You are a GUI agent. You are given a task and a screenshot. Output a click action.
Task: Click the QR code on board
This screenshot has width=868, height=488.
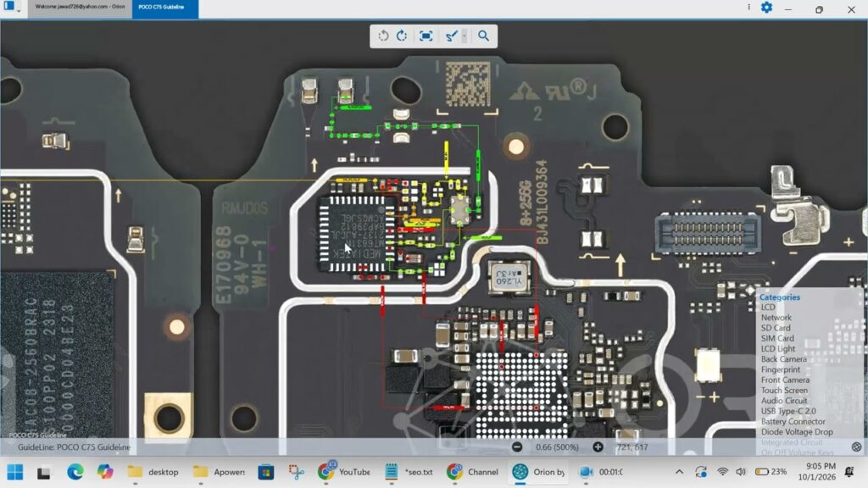point(468,84)
